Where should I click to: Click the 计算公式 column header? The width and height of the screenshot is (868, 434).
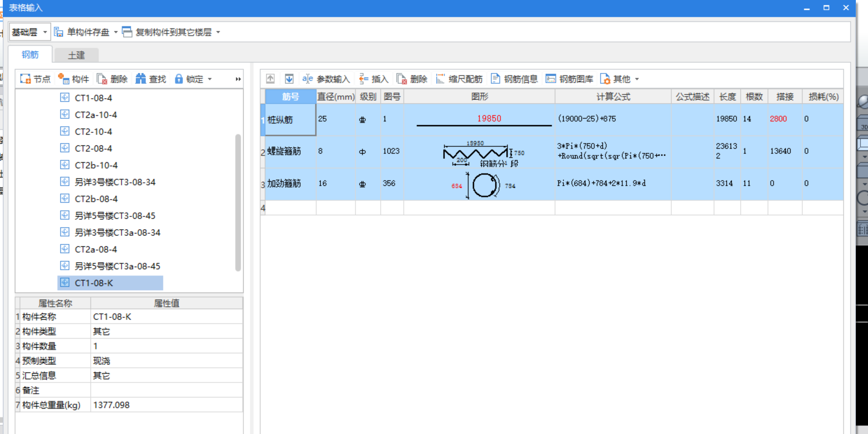[613, 97]
